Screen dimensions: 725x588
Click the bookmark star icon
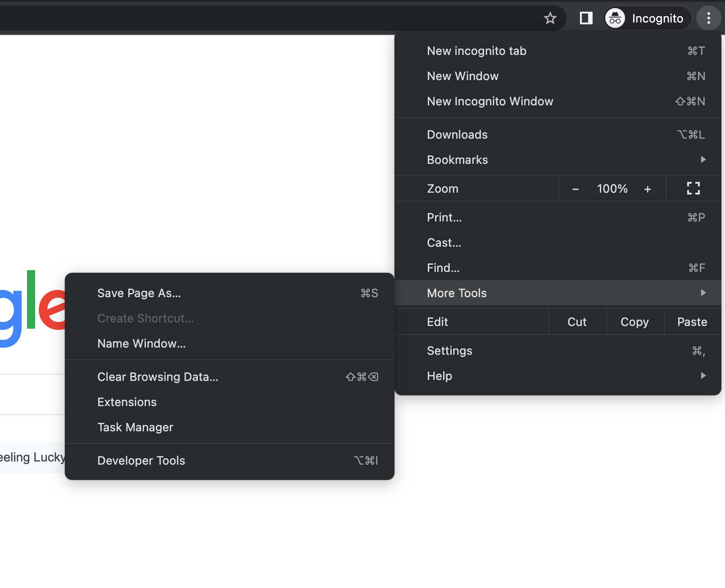coord(550,18)
